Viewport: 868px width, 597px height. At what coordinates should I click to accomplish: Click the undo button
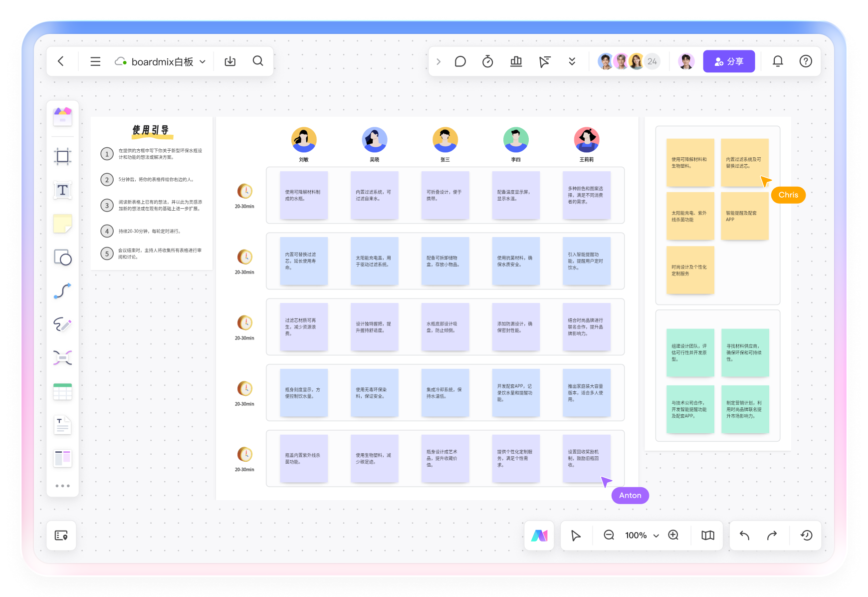(x=744, y=535)
